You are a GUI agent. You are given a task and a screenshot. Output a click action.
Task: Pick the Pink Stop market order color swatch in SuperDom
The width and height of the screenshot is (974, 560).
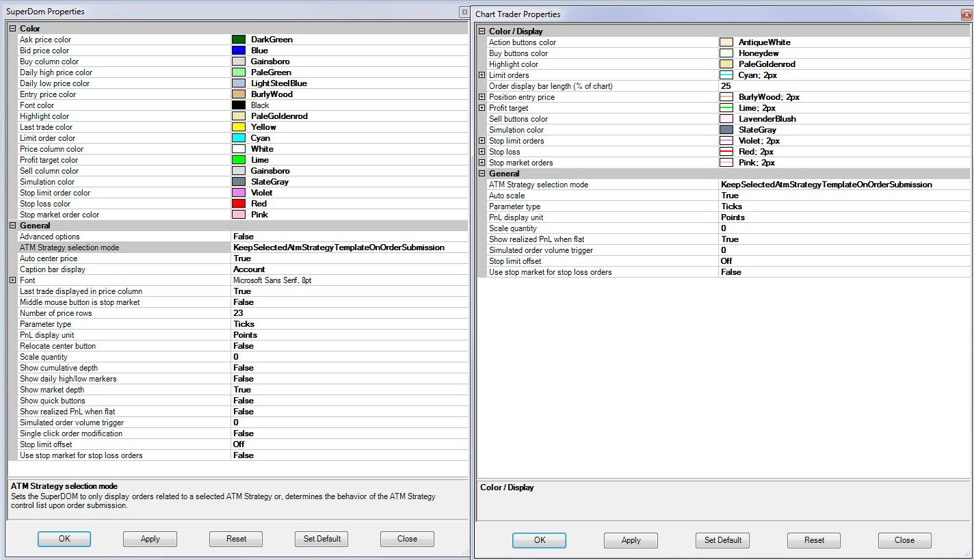point(239,215)
